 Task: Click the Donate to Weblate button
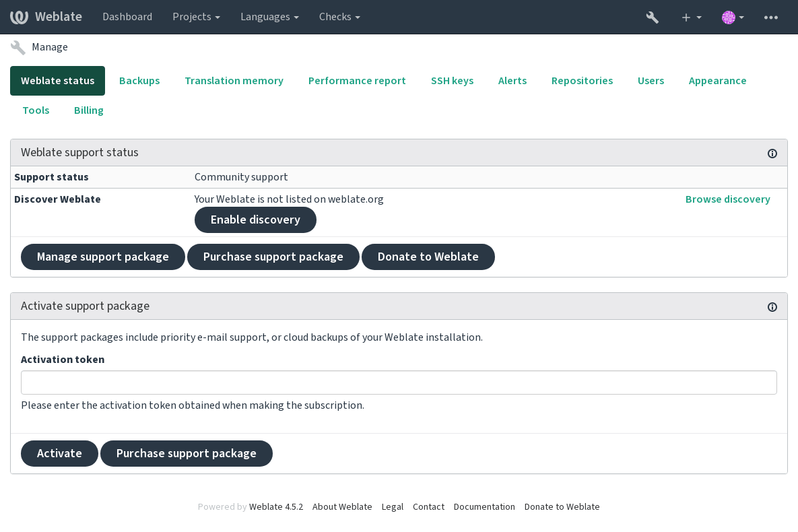pyautogui.click(x=428, y=257)
